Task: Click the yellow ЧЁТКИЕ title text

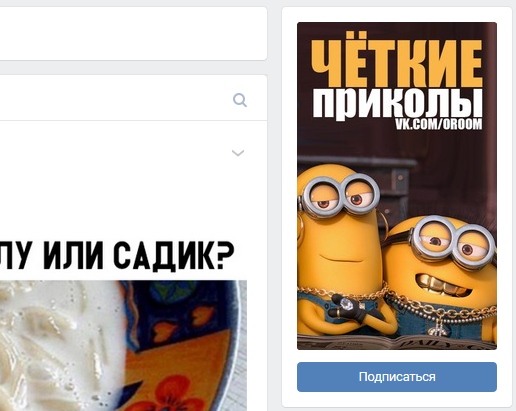Action: click(x=397, y=61)
